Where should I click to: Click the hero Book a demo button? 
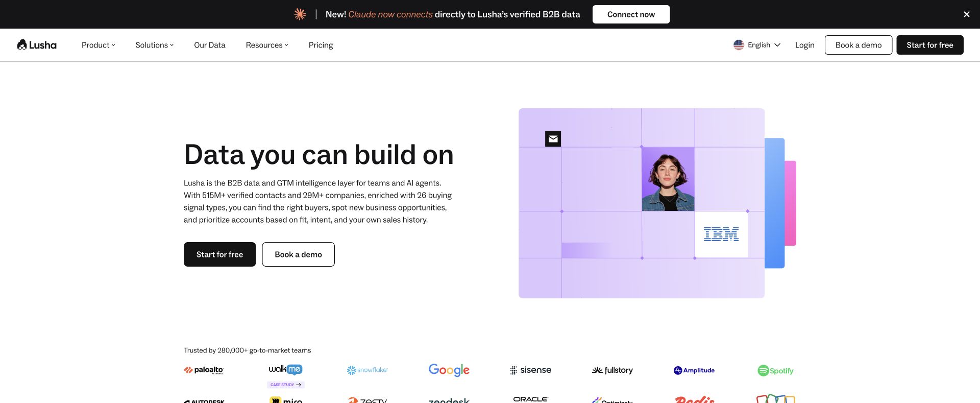(298, 254)
